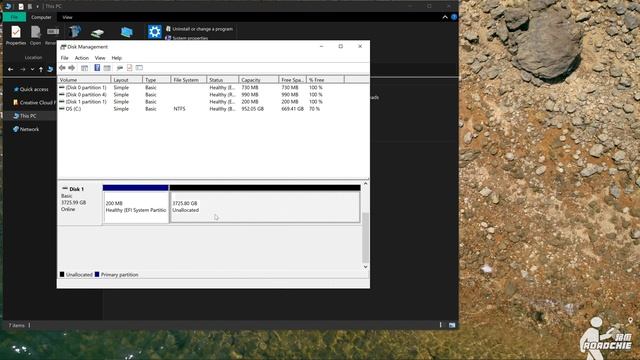Click Explorer's back navigation arrow
640x360 pixels.
11,69
